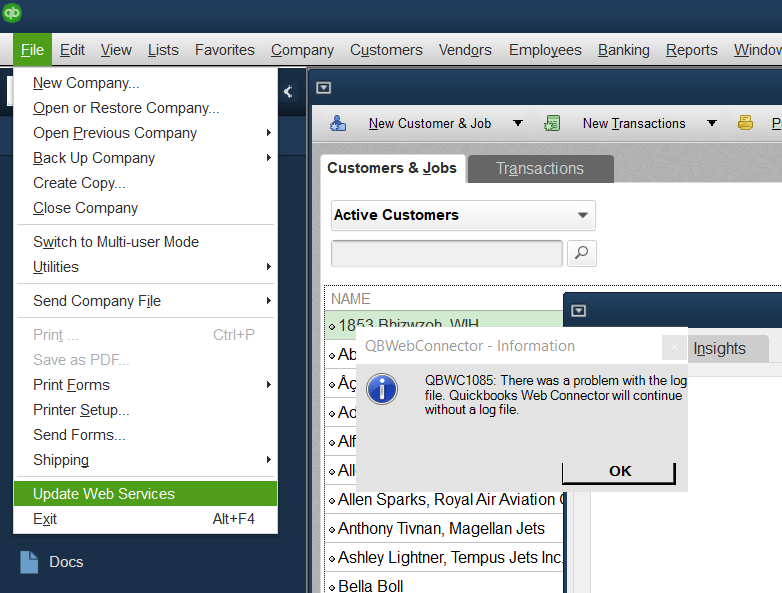
Task: Open the Customers menu
Action: point(386,50)
